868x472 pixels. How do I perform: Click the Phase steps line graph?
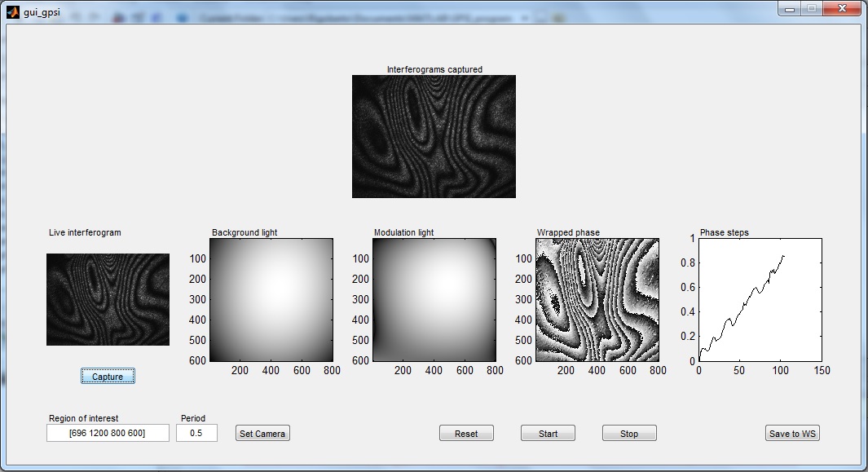[760, 299]
